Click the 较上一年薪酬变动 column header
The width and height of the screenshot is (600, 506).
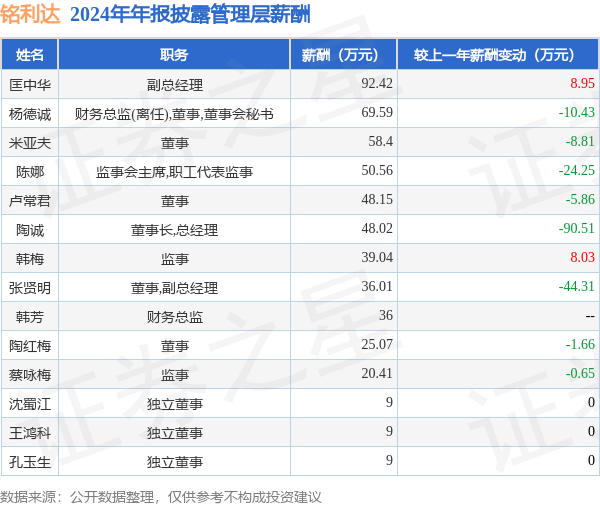coord(498,55)
